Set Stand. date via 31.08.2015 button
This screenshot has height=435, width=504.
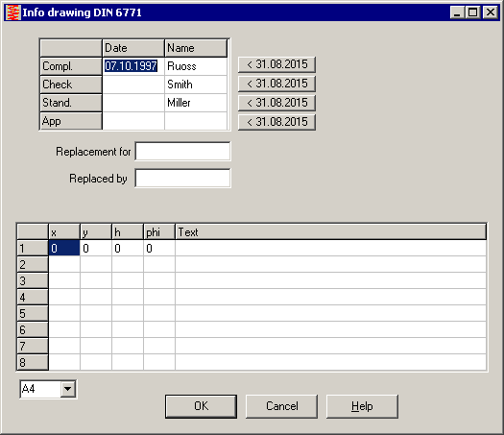tap(276, 103)
